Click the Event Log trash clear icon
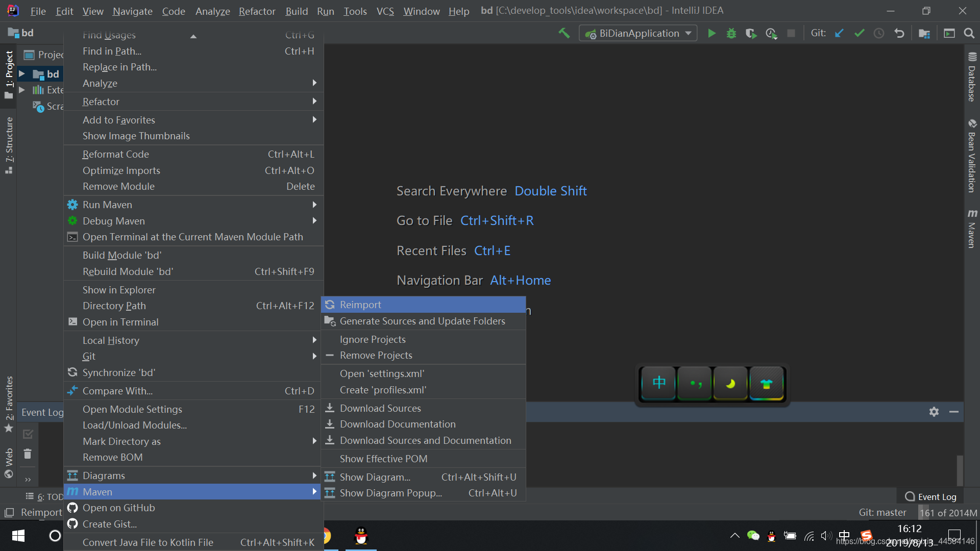The image size is (980, 551). coord(28,454)
